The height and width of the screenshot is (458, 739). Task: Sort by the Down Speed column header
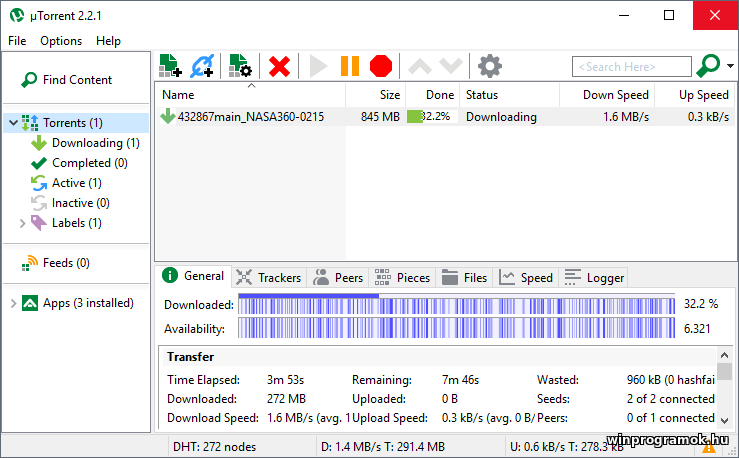tap(616, 95)
